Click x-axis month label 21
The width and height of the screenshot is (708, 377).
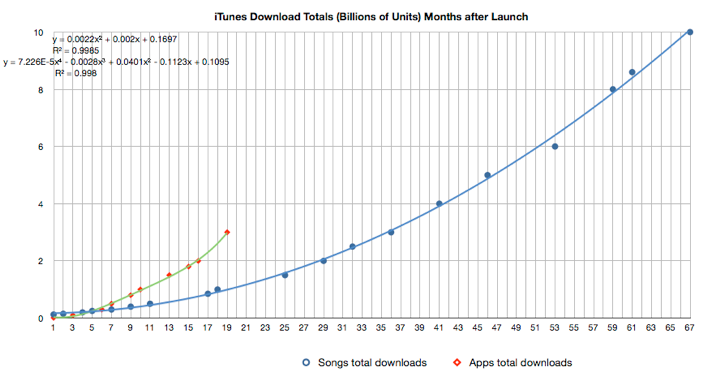246,328
